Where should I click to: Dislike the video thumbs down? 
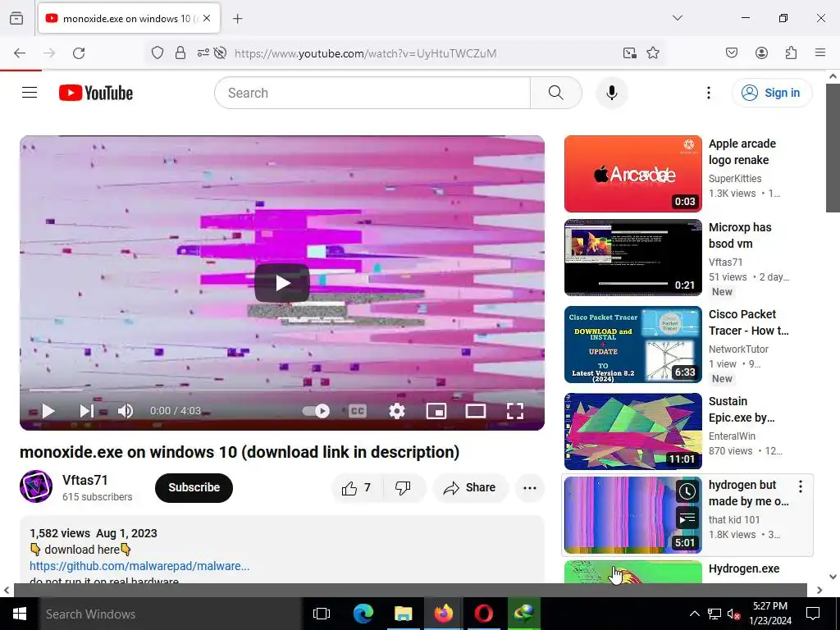pos(403,487)
